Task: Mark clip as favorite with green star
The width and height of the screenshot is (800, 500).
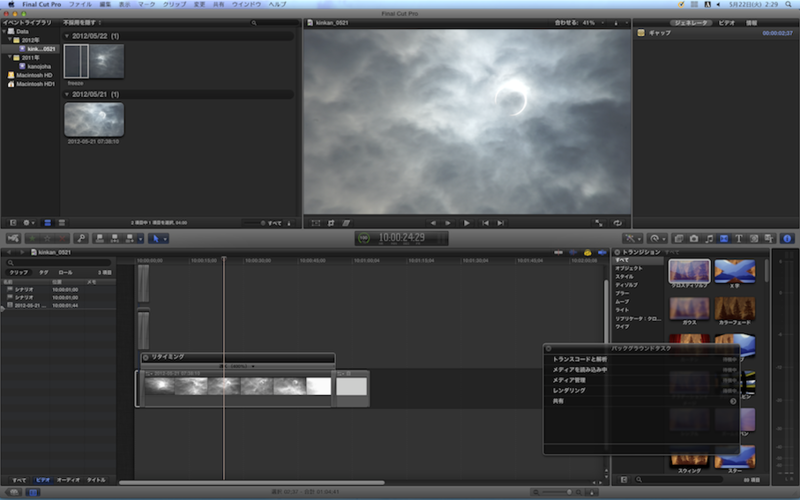Action: coord(32,238)
